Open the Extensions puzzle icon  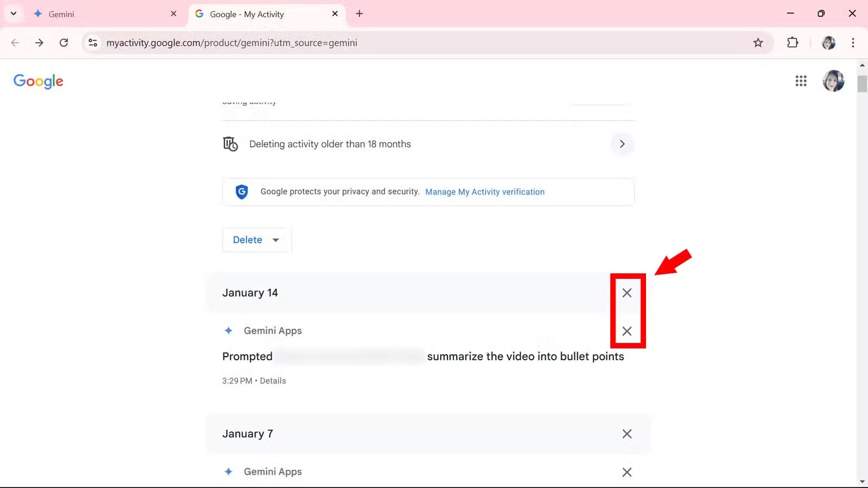[x=793, y=43]
